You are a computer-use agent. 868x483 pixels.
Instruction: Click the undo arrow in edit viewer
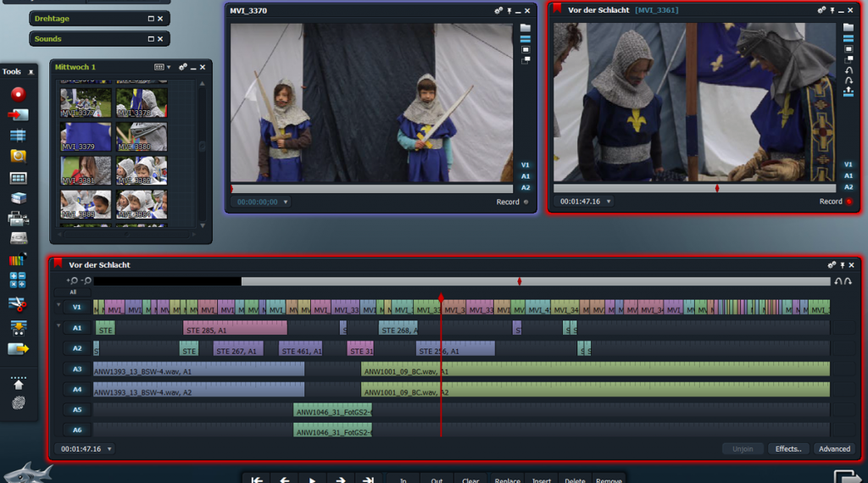[849, 70]
